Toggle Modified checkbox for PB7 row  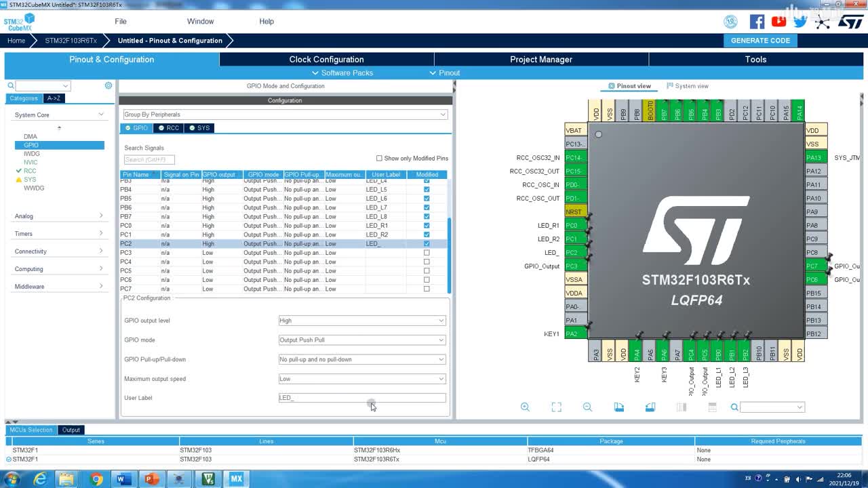(x=427, y=216)
